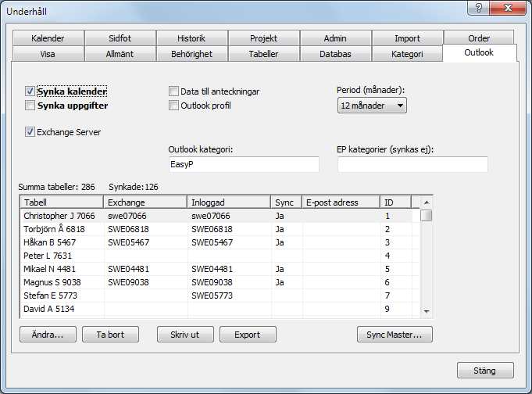Close the Underhåll dialog window
The height and width of the screenshot is (394, 532).
click(x=508, y=8)
